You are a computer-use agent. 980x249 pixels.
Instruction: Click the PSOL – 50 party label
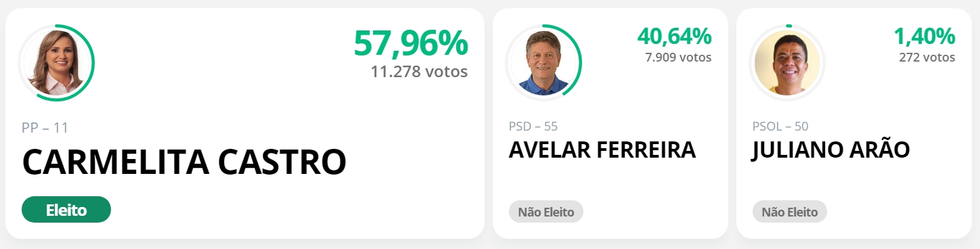point(780,126)
